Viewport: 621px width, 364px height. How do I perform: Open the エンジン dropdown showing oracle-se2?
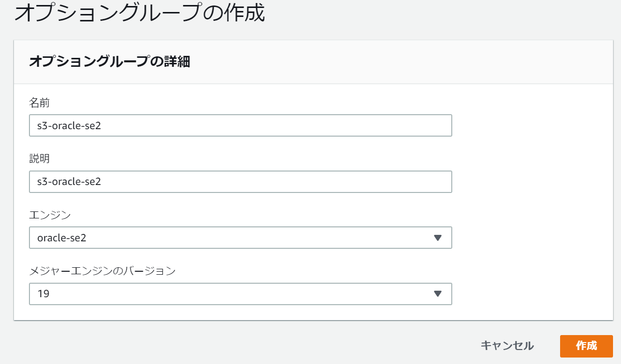(241, 238)
